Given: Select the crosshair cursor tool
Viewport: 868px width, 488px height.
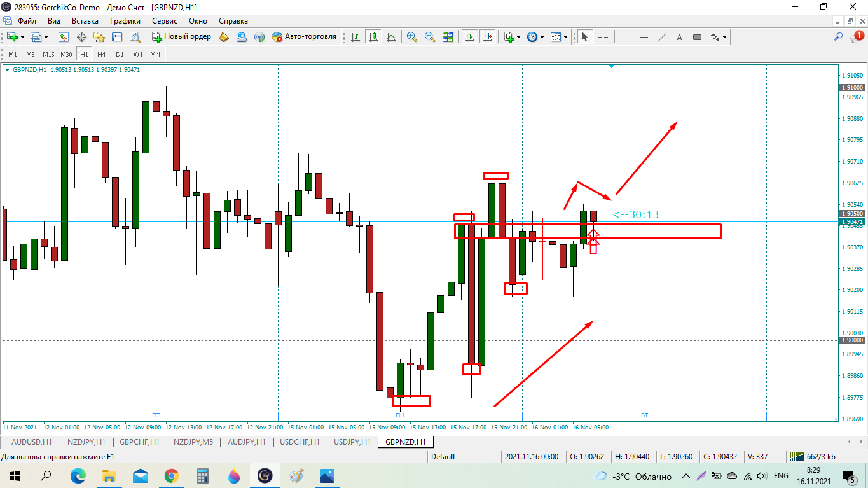Looking at the screenshot, I should (603, 37).
